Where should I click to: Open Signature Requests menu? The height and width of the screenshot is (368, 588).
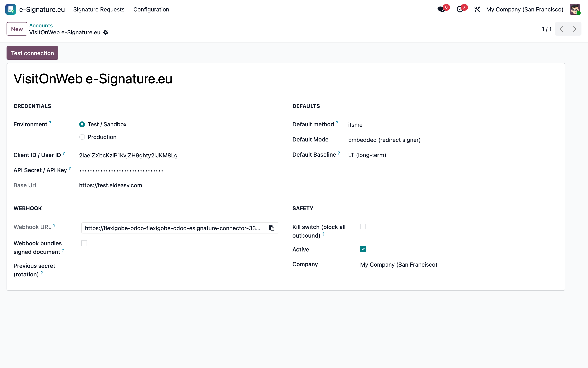tap(99, 9)
